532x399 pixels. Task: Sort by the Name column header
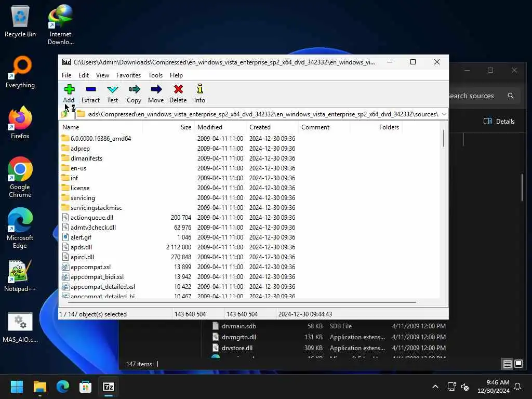tap(101, 127)
